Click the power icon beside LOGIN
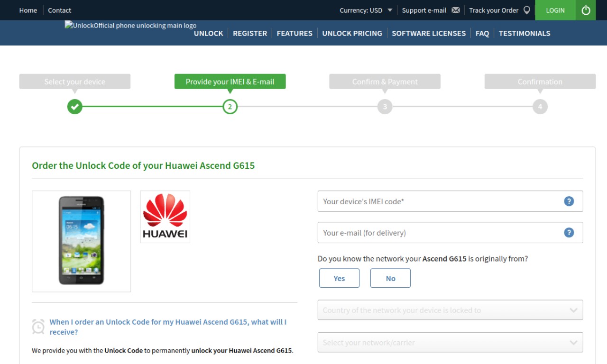This screenshot has width=607, height=364. point(586,10)
